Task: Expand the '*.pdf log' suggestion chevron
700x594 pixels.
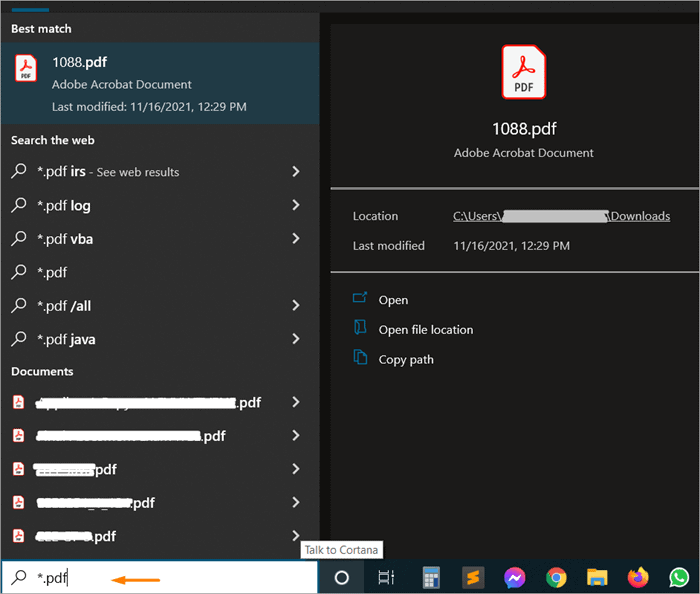Action: [x=296, y=205]
